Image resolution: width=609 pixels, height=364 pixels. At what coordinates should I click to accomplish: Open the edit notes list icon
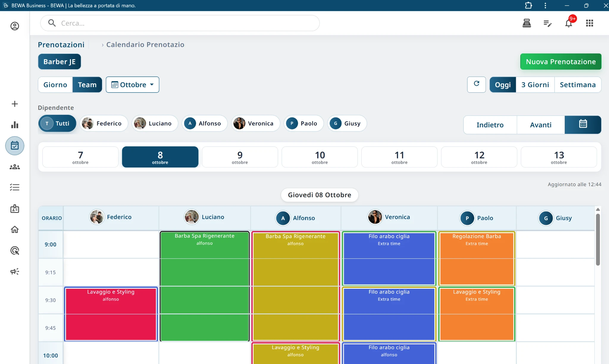click(547, 23)
